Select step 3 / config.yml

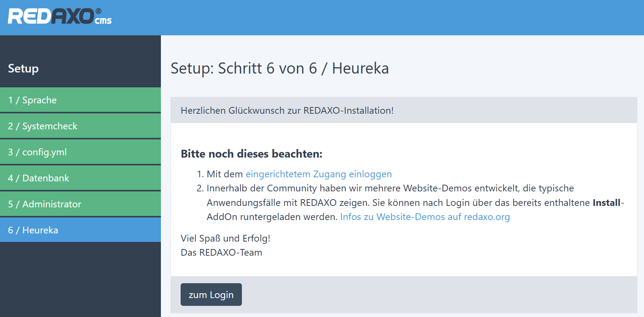(38, 152)
